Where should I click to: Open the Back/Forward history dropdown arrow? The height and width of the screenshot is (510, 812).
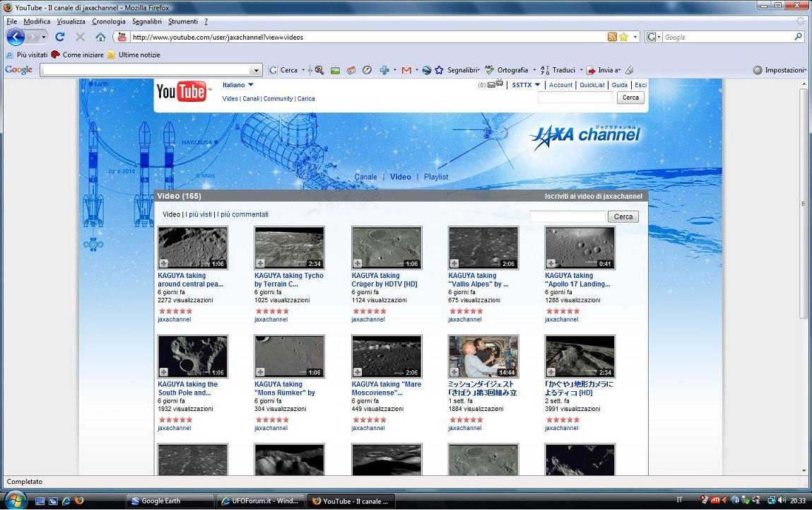[x=44, y=37]
